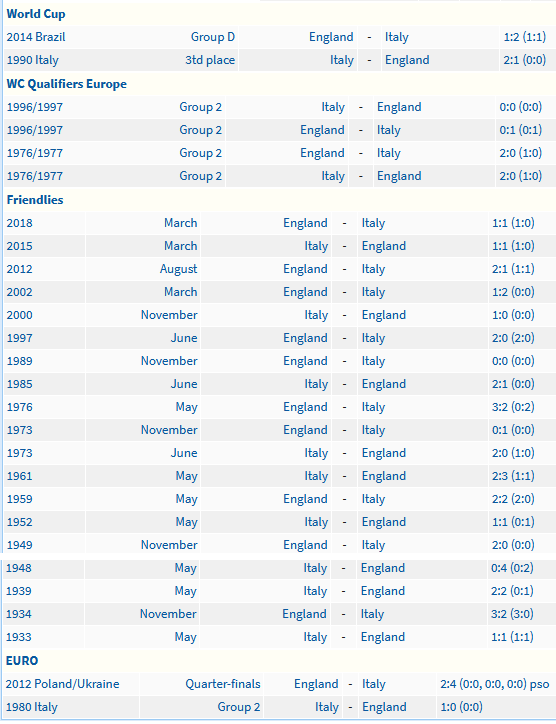Screen dimensions: 556x724
Task: Open the Quarter-finals round link
Action: pyautogui.click(x=223, y=684)
